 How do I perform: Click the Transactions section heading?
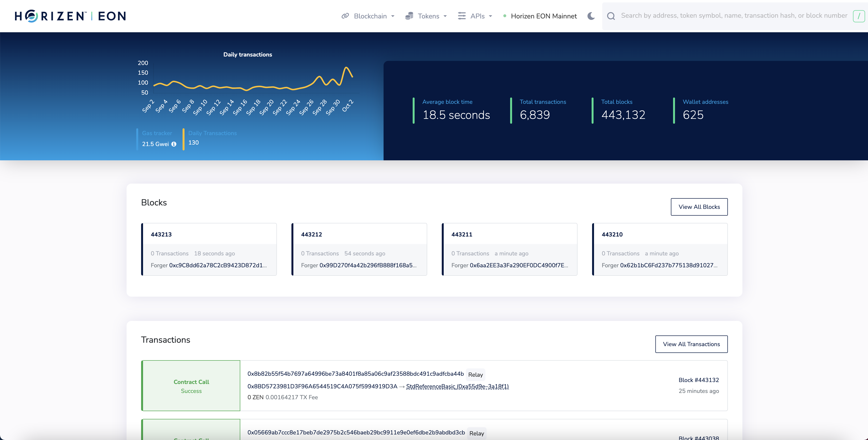click(x=165, y=340)
